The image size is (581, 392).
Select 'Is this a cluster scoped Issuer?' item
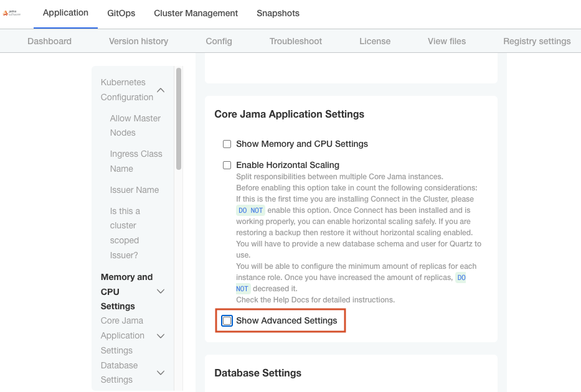[x=125, y=233]
